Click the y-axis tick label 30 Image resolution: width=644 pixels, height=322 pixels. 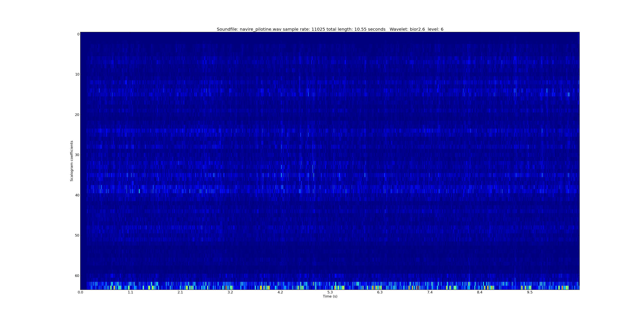pyautogui.click(x=77, y=155)
